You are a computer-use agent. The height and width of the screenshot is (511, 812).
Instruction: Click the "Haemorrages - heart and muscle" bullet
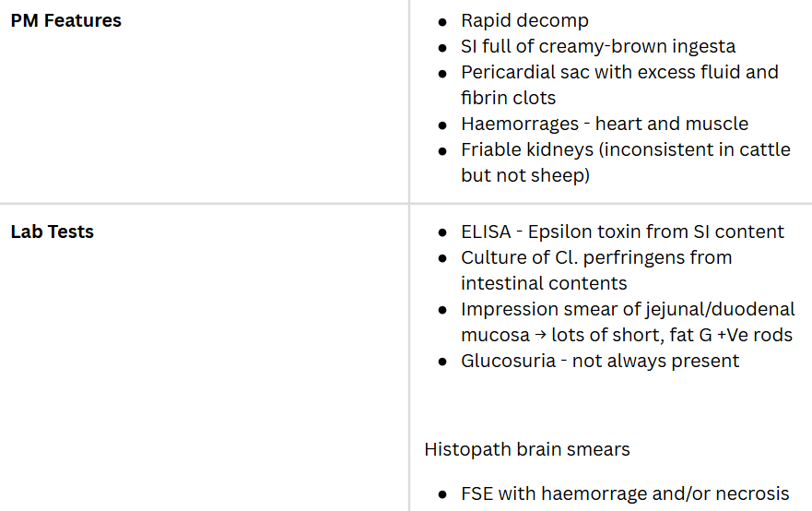pos(605,124)
